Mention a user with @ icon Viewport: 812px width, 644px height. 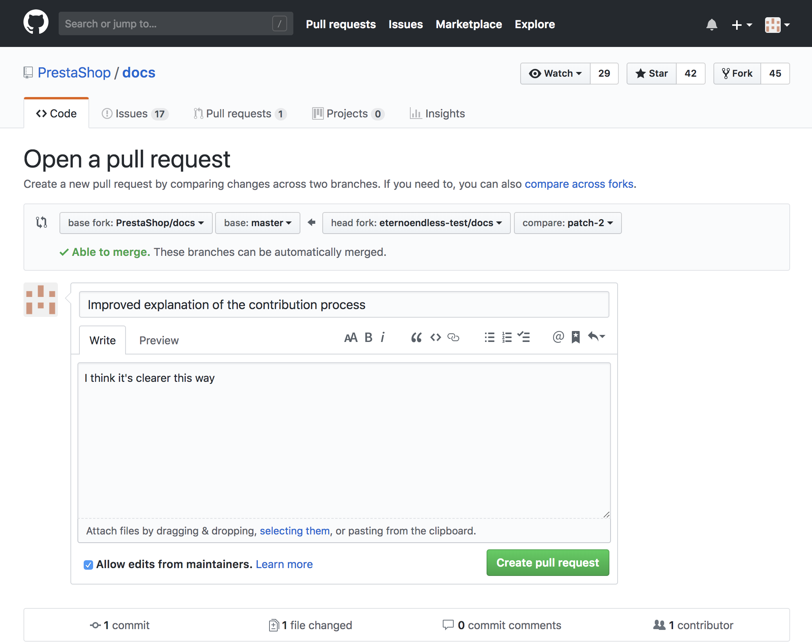pos(558,337)
